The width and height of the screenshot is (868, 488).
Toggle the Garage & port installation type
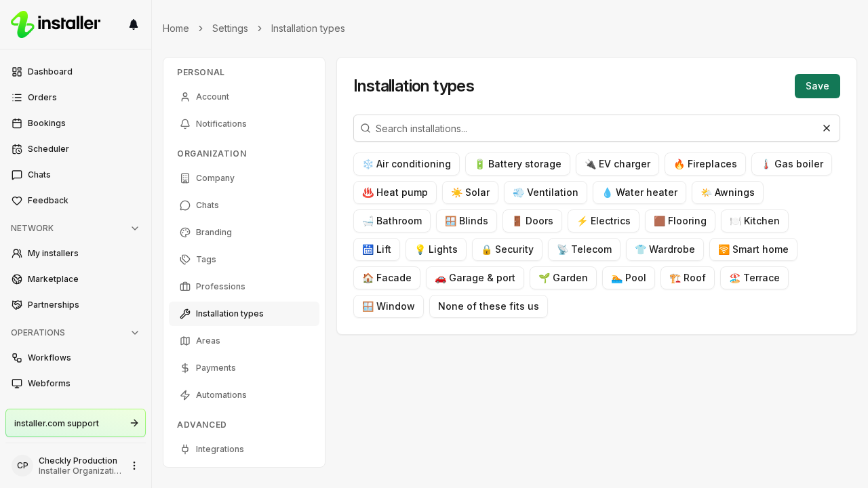(475, 278)
